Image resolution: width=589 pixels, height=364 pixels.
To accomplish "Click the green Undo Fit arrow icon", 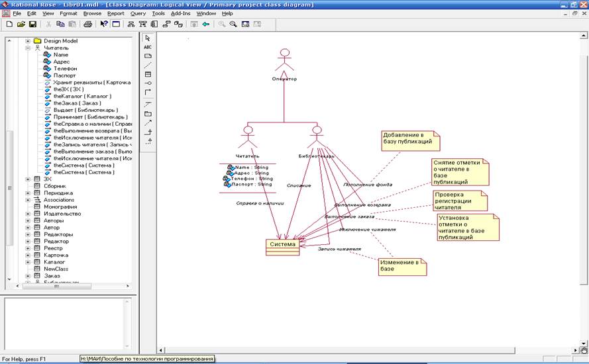I will [206, 24].
